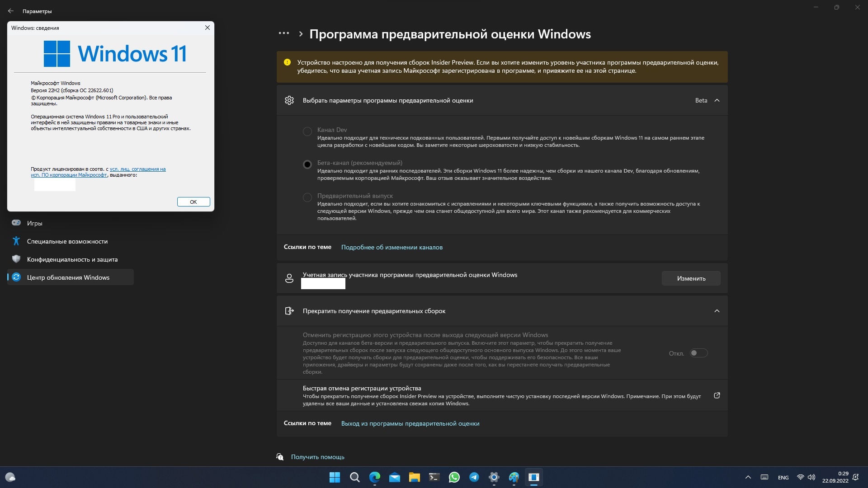The image size is (868, 488).
Task: Click the Change account button
Action: point(691,278)
